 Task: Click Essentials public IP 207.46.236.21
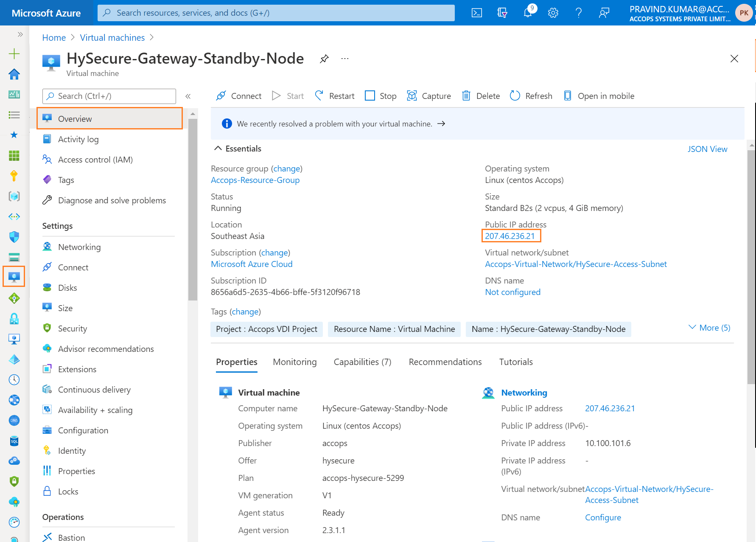[x=510, y=236]
